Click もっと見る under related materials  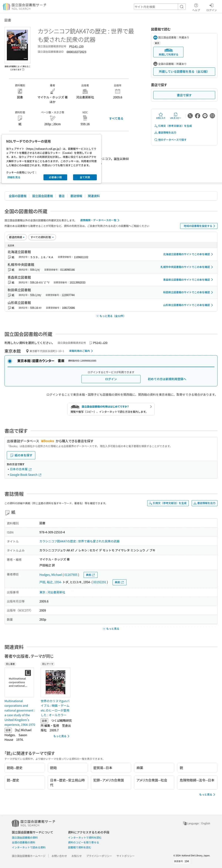[x=61, y=736]
